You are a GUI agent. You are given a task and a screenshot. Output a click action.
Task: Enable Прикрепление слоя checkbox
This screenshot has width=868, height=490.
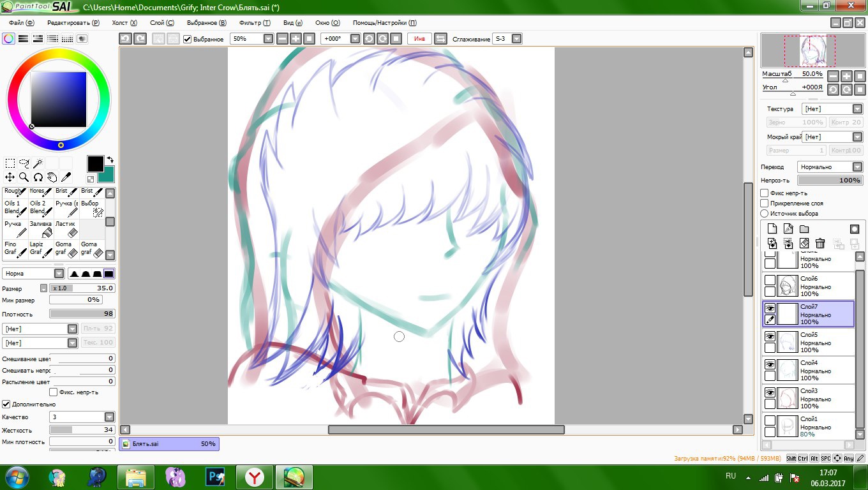[x=765, y=204]
